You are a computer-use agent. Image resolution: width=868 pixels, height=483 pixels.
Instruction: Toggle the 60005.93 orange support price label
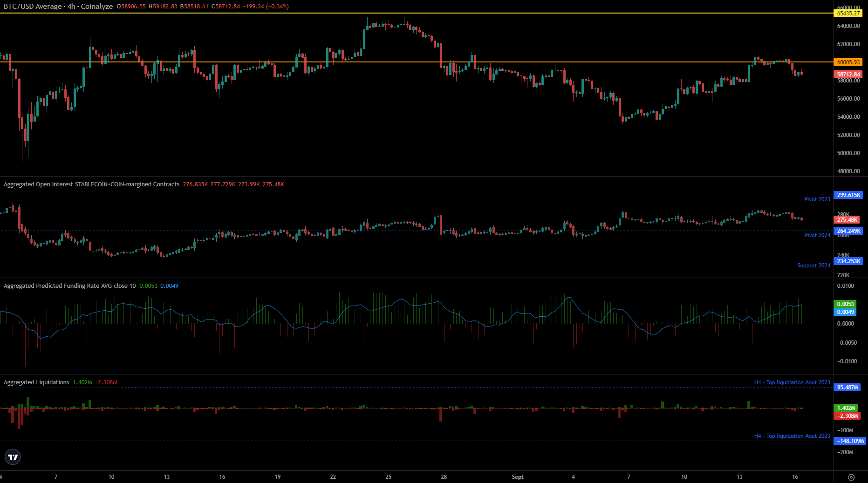849,62
